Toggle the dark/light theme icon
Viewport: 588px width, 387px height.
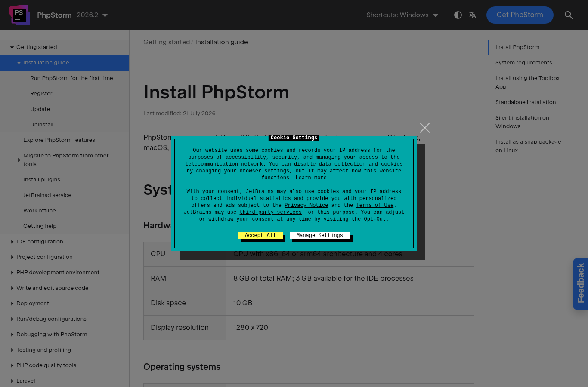[x=458, y=15]
